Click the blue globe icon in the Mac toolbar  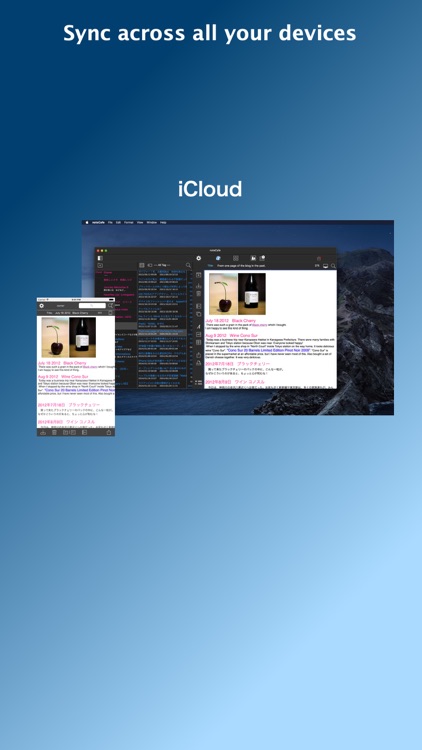[x=219, y=258]
